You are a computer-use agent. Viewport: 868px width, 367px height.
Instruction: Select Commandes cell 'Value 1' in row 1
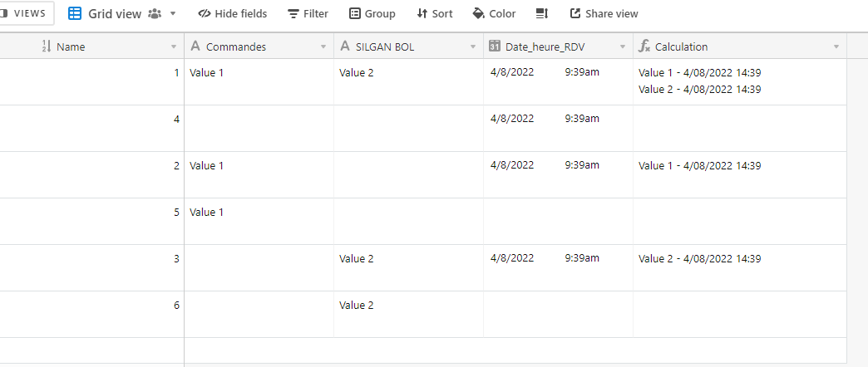click(259, 82)
